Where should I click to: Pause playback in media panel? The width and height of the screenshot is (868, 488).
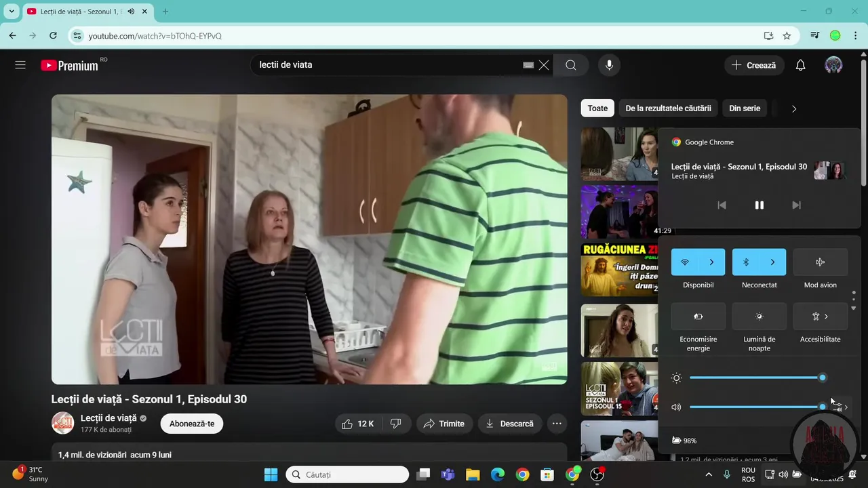pyautogui.click(x=759, y=205)
